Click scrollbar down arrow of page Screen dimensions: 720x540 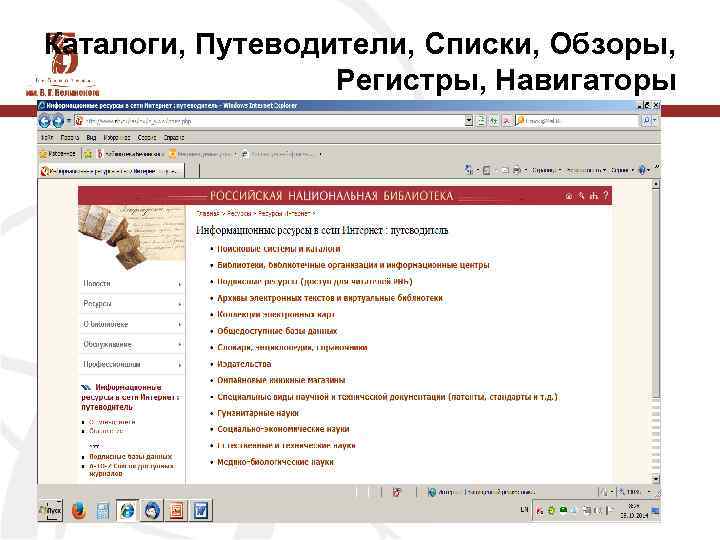click(656, 479)
